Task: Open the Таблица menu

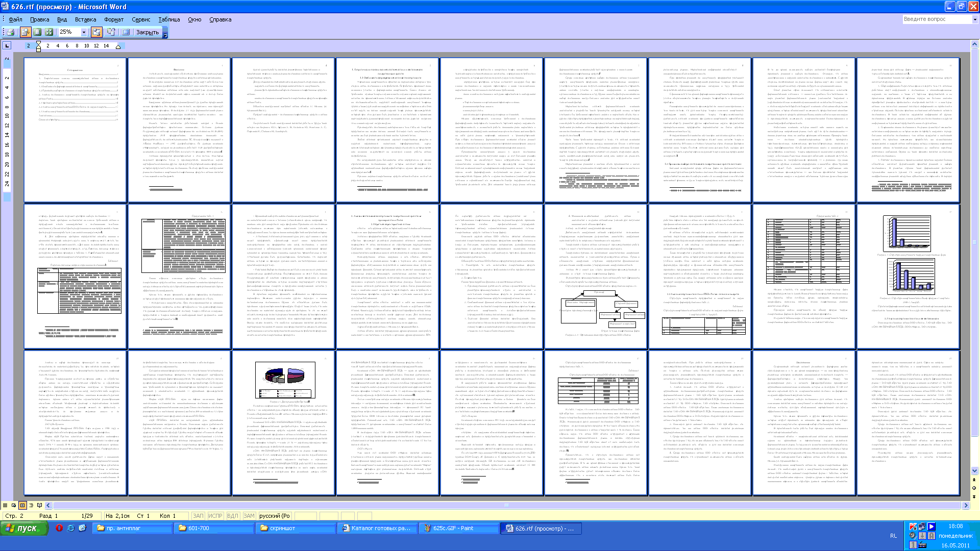Action: pos(169,19)
